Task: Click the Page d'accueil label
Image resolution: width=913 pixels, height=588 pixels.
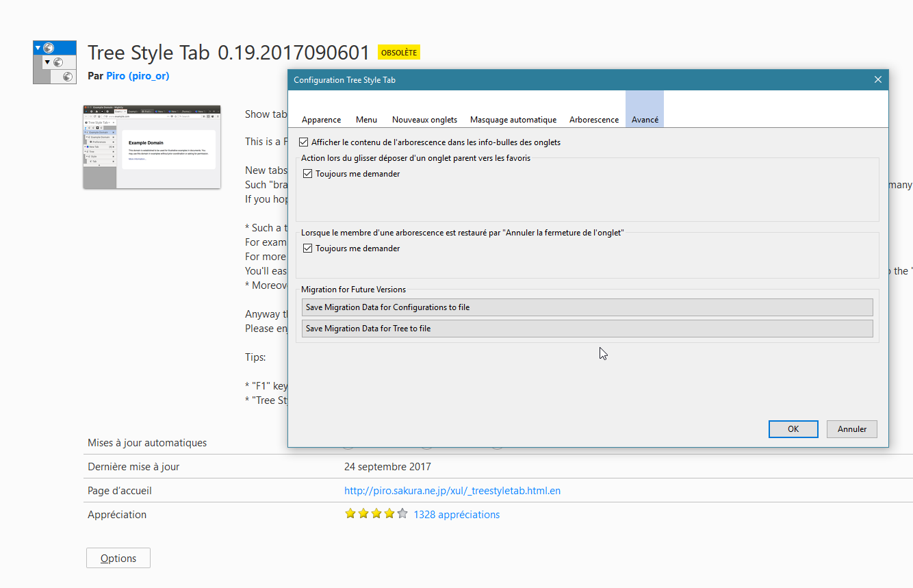Action: tap(120, 491)
